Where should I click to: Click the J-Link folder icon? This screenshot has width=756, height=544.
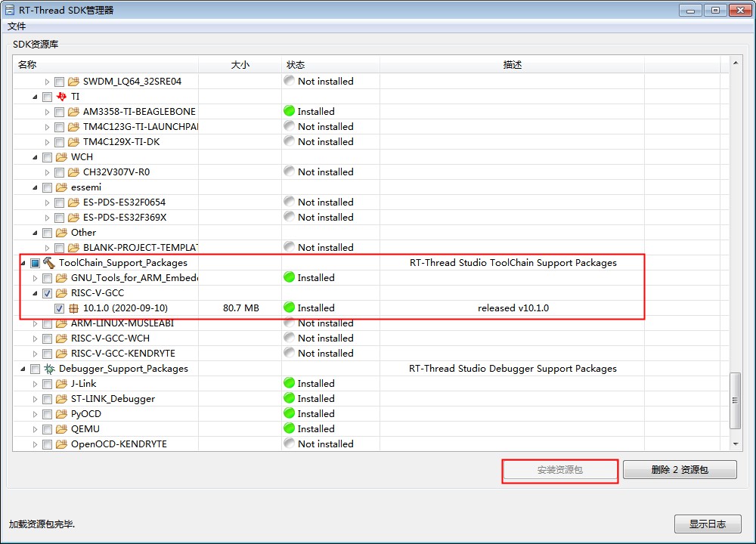pos(61,384)
